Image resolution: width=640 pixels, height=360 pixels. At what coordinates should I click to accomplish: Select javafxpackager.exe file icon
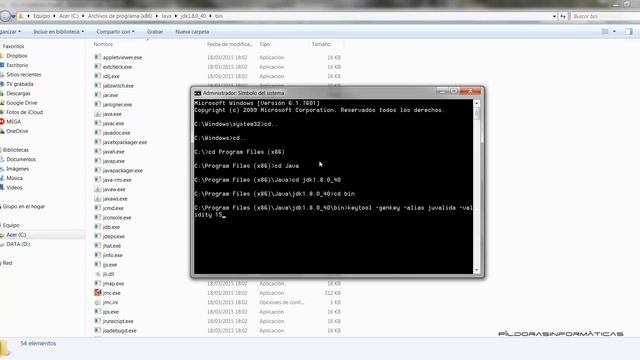[97, 142]
